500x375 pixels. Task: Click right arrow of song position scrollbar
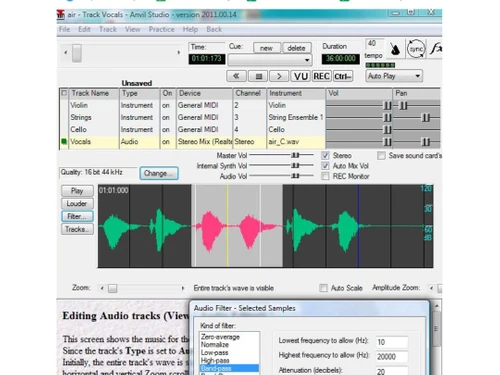tap(179, 53)
